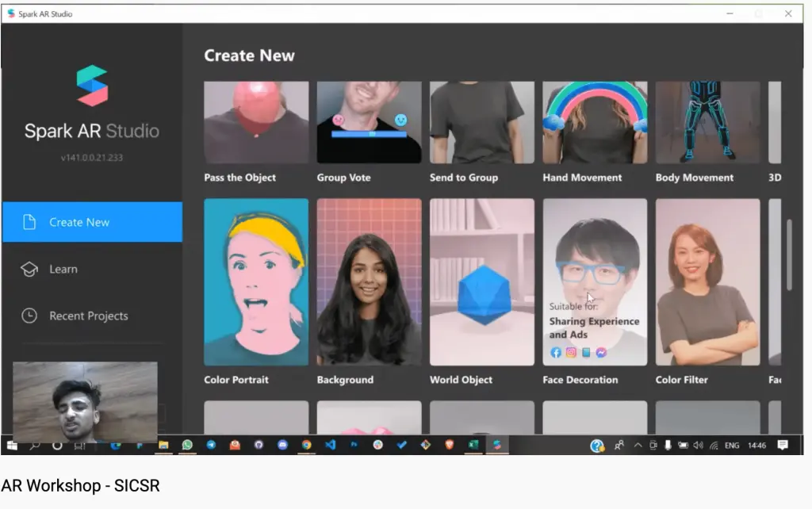This screenshot has width=812, height=509.
Task: Click the 'Color Filter' label
Action: [681, 380]
